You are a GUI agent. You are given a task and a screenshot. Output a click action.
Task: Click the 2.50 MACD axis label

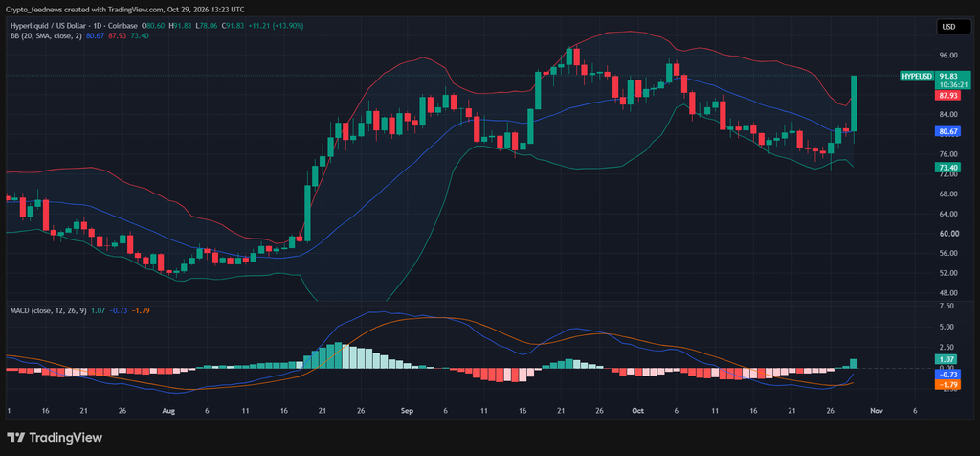[x=947, y=347]
